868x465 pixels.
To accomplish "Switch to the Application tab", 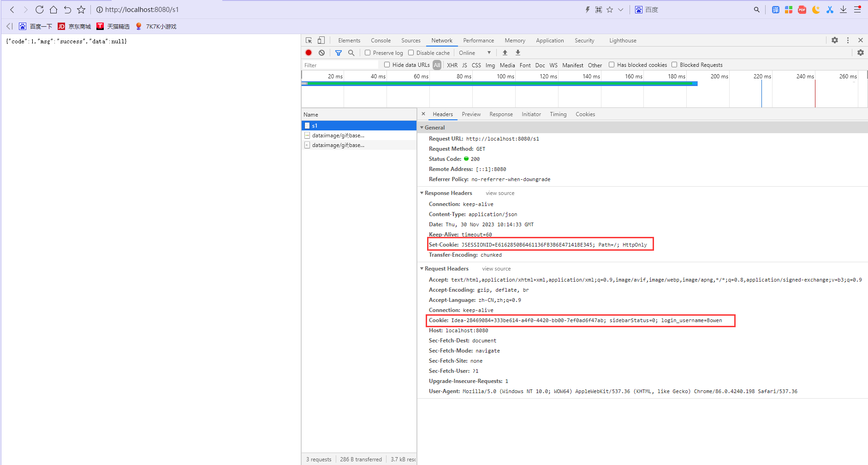I will pos(550,41).
